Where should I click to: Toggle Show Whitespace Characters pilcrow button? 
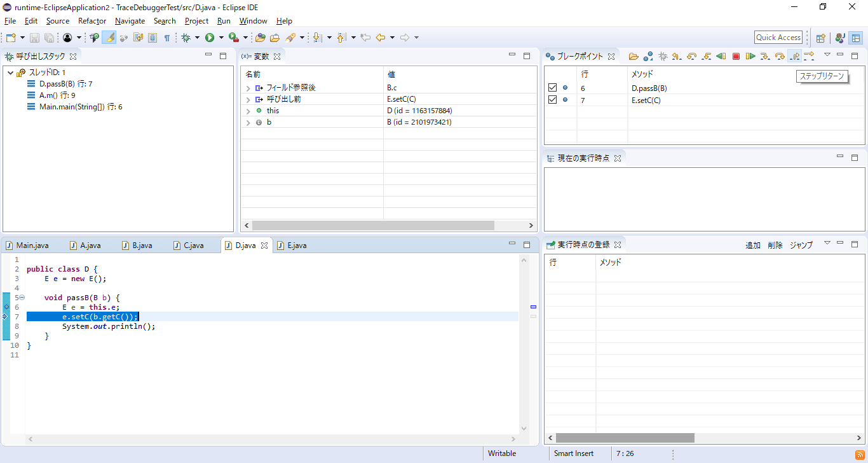[167, 38]
